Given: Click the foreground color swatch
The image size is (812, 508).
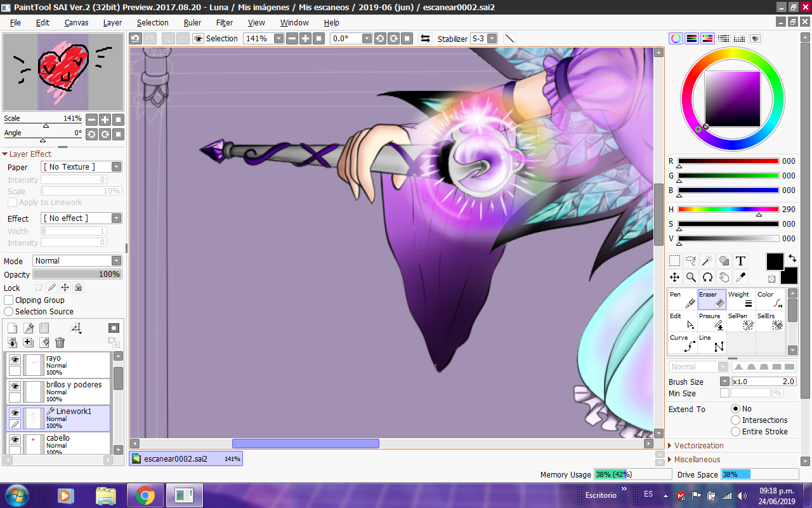Looking at the screenshot, I should tap(775, 261).
